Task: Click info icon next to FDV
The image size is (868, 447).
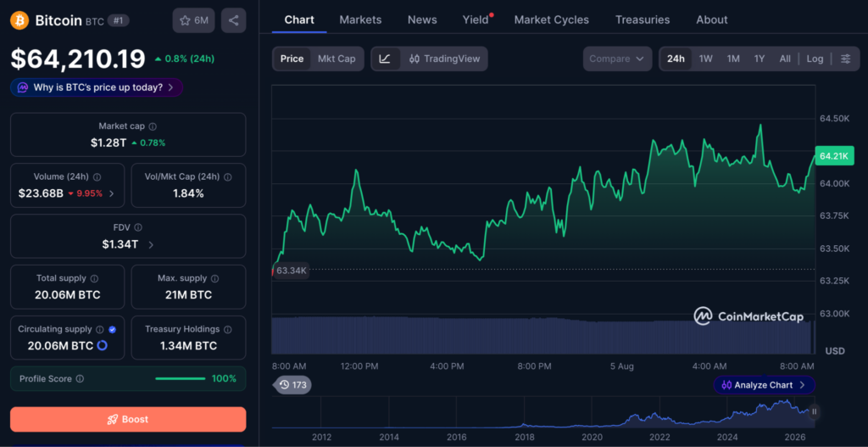Action: click(138, 227)
